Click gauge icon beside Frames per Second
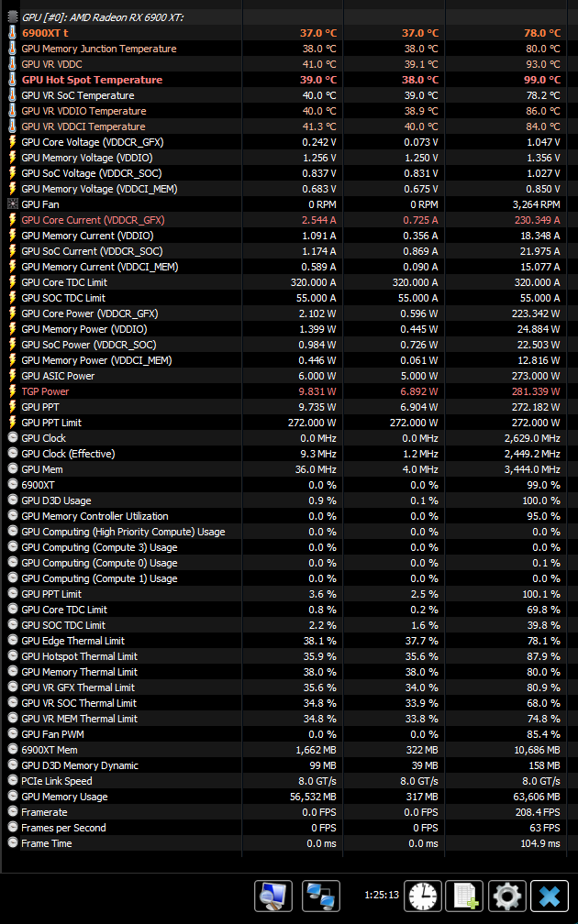This screenshot has width=578, height=924. (13, 828)
